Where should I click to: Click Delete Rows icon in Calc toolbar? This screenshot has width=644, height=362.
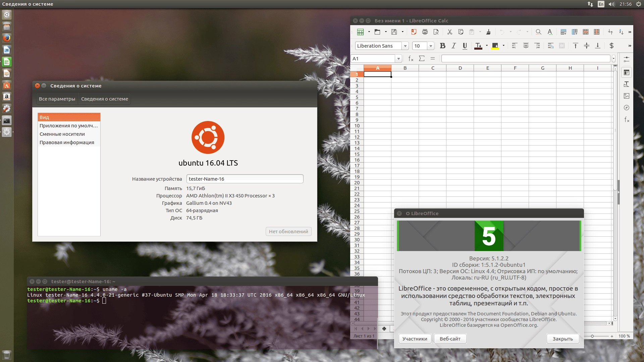586,32
